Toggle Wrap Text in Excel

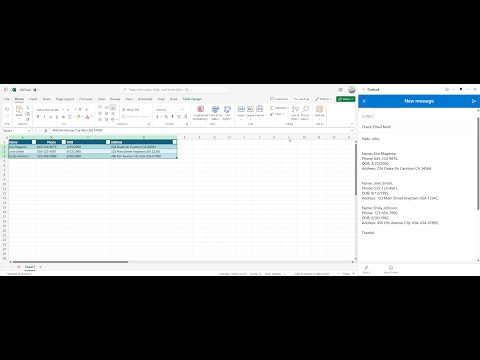tap(130, 109)
